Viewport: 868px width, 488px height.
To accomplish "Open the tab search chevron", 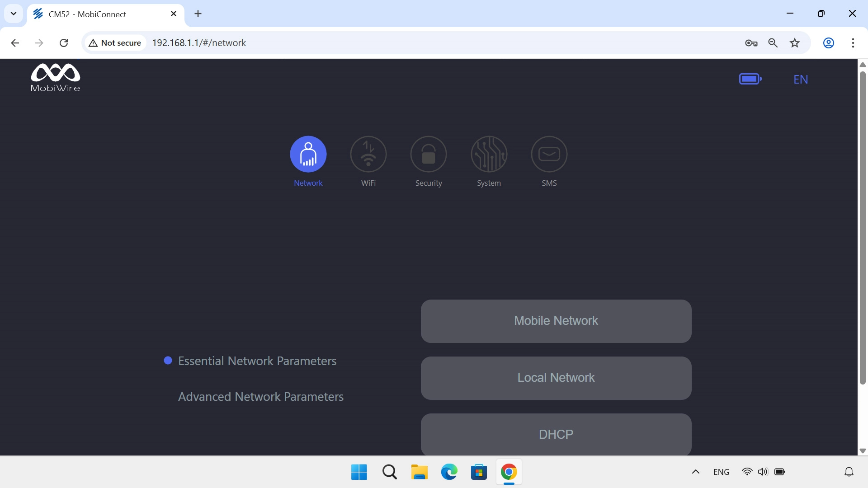I will point(13,14).
